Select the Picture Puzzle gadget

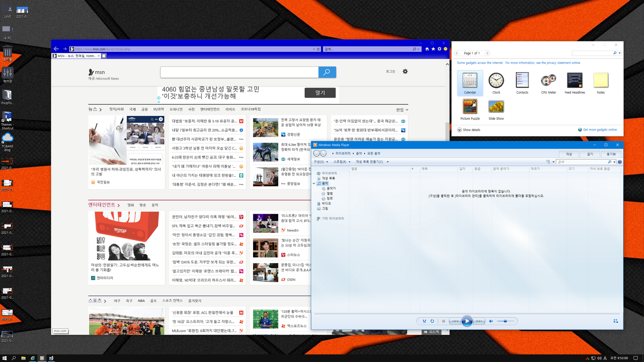(x=470, y=109)
